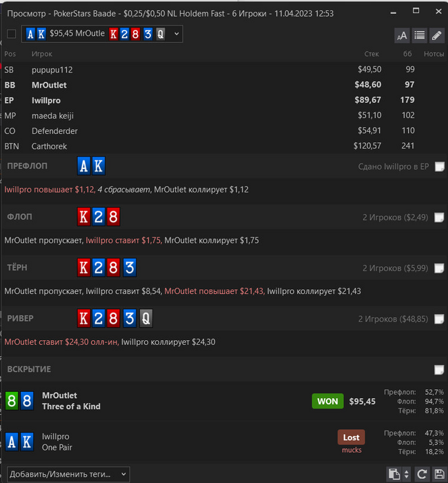Click the ПРЕФЛОП section label
This screenshot has width=448, height=483.
28,166
